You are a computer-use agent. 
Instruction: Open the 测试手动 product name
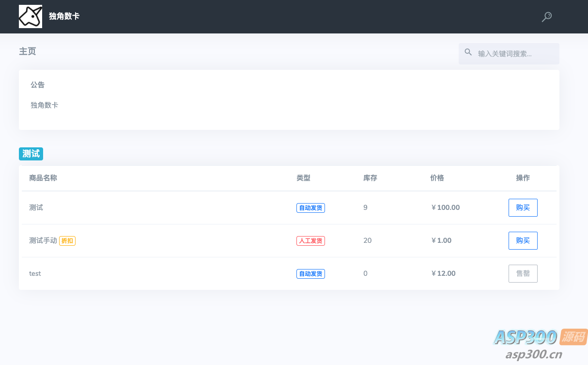tap(43, 240)
